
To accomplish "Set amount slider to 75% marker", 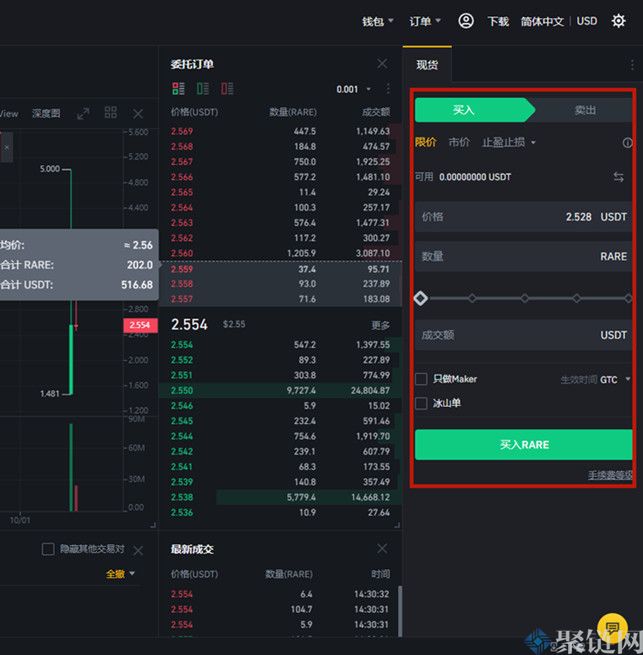I will (x=577, y=298).
